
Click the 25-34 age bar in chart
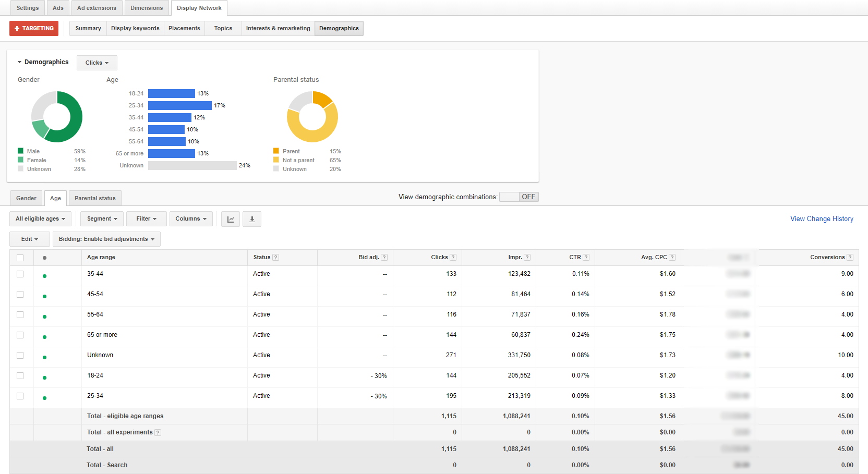coord(180,105)
